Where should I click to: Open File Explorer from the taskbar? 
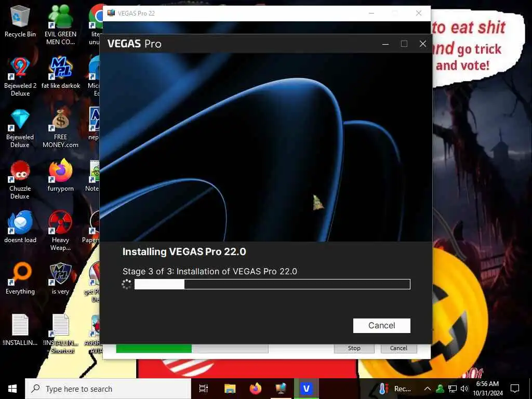(230, 389)
